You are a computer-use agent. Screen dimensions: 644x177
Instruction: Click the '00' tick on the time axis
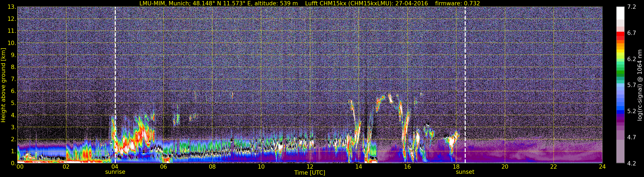[x=20, y=167]
